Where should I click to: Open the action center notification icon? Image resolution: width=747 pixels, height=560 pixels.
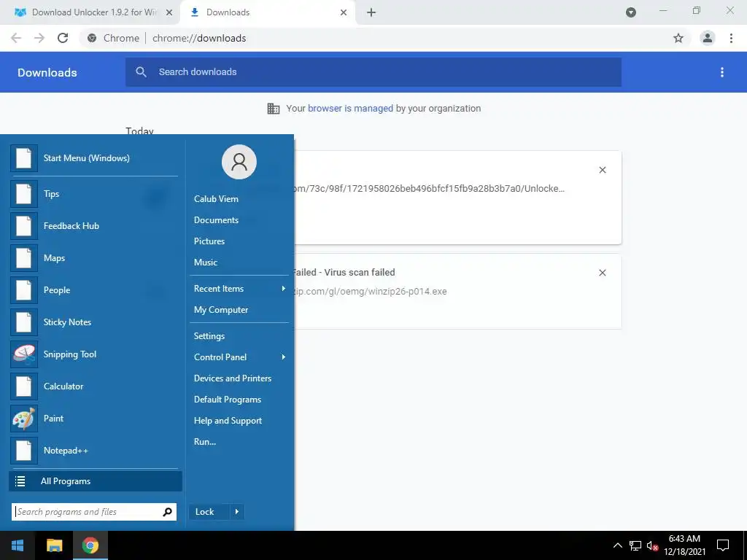(x=723, y=545)
